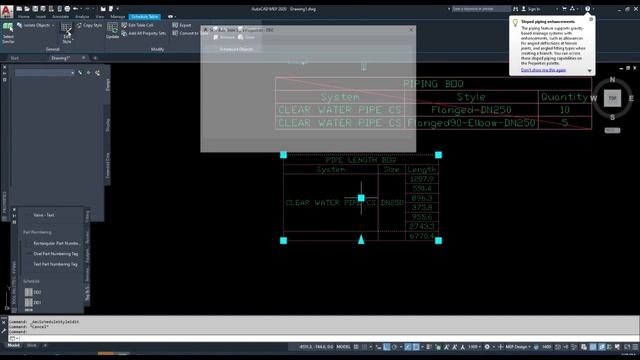640x360 pixels.
Task: Click the ViewCube TOP face
Action: [612, 98]
